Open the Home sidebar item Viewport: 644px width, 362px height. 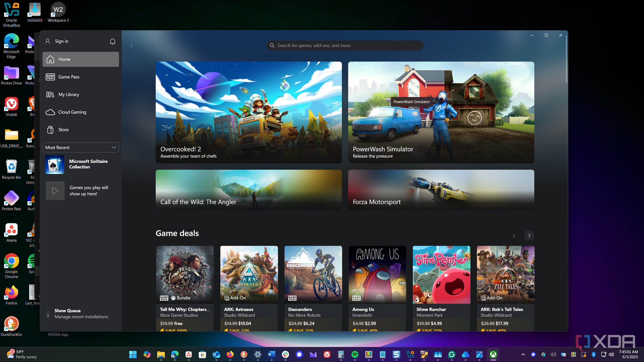coord(81,59)
